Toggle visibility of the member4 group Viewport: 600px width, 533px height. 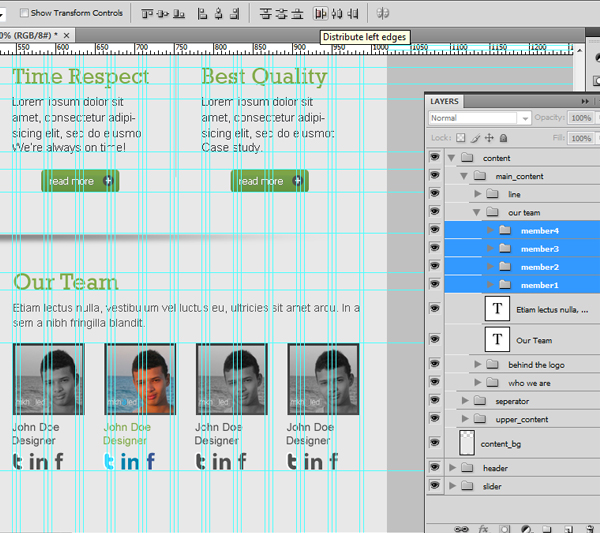(x=434, y=229)
